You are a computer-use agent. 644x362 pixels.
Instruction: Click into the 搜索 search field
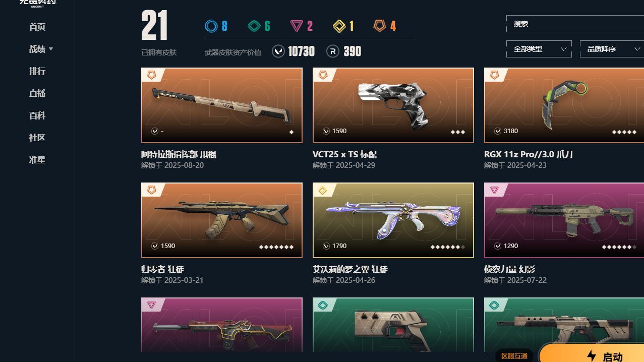click(x=575, y=24)
